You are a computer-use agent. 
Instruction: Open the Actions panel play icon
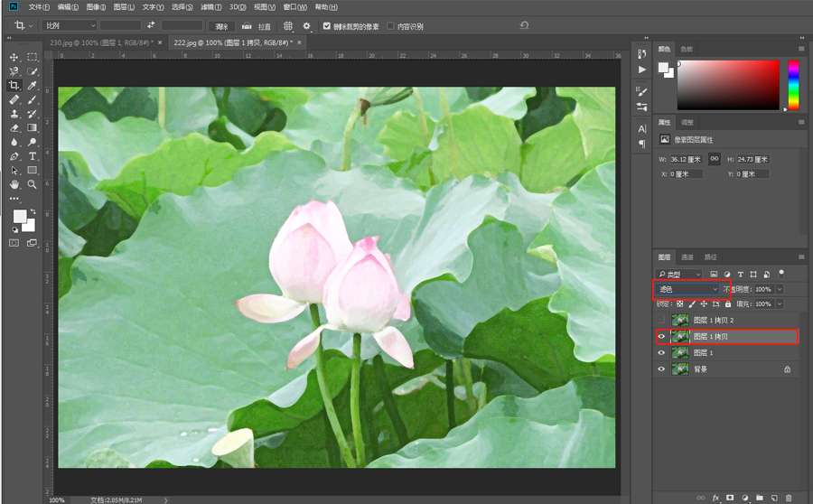(x=642, y=70)
